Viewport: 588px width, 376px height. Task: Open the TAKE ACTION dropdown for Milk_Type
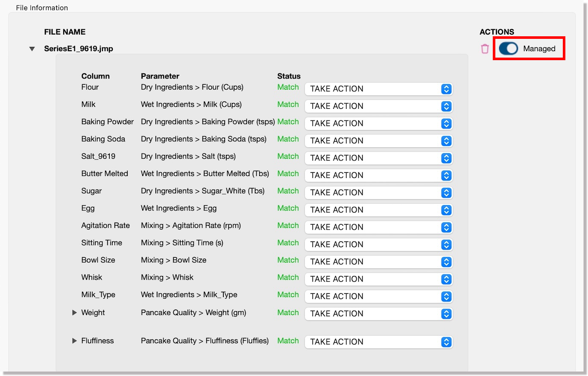[372, 296]
